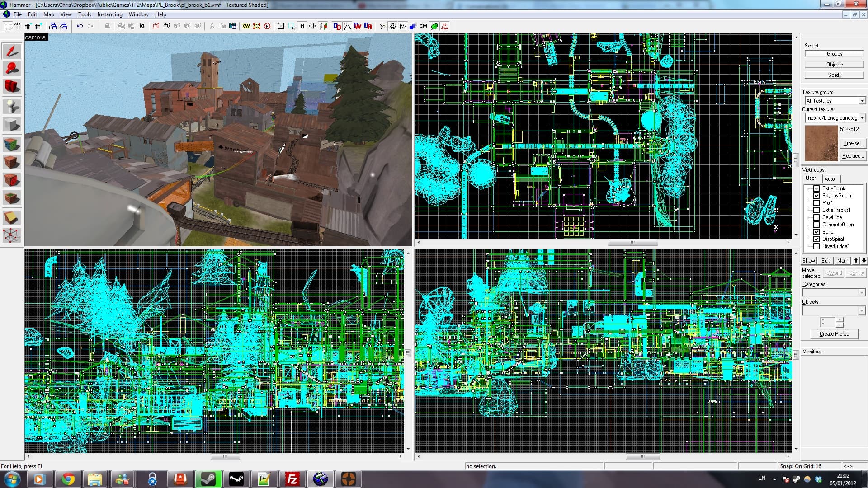The height and width of the screenshot is (488, 868).
Task: Click the Paste clipboard icon
Action: (x=232, y=26)
